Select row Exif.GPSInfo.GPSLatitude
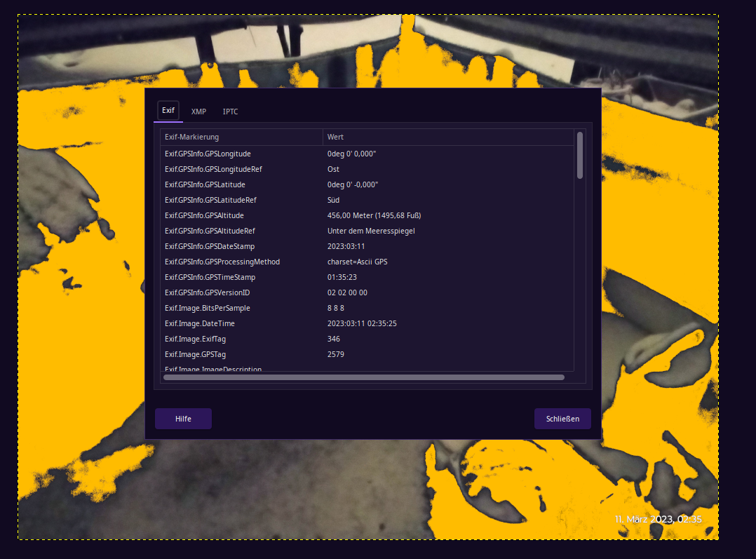 click(x=367, y=184)
